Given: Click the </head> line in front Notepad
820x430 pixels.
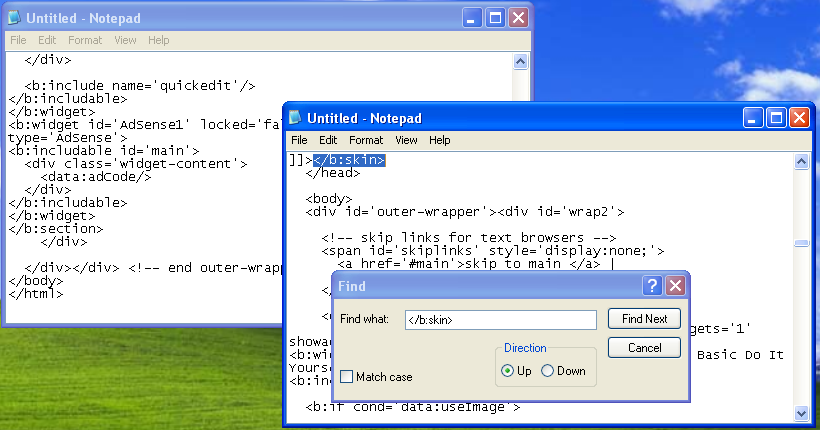Looking at the screenshot, I should click(x=333, y=173).
